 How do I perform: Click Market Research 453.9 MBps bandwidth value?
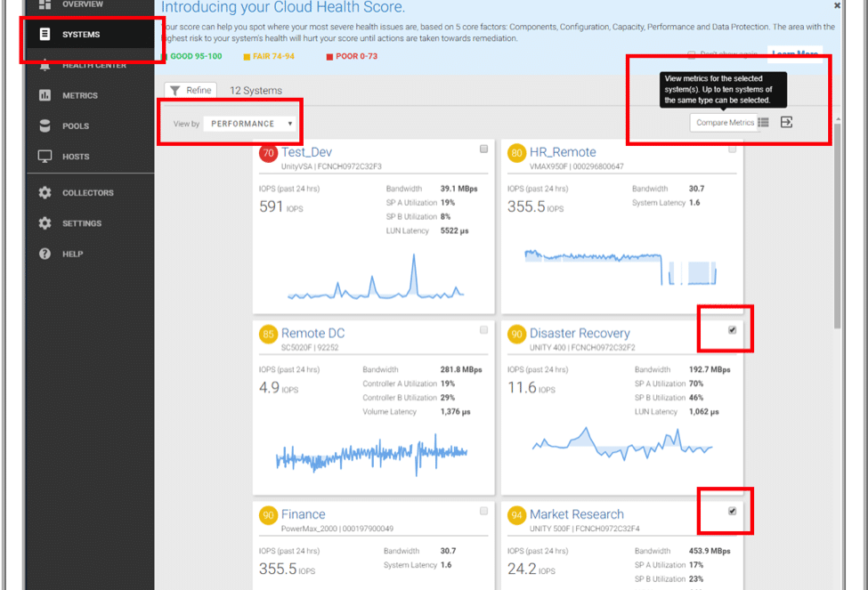point(710,551)
